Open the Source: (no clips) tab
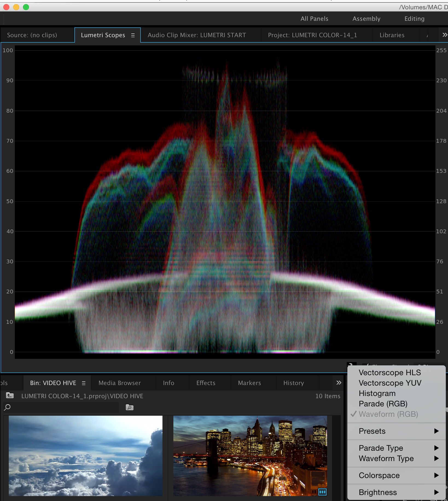 click(32, 35)
